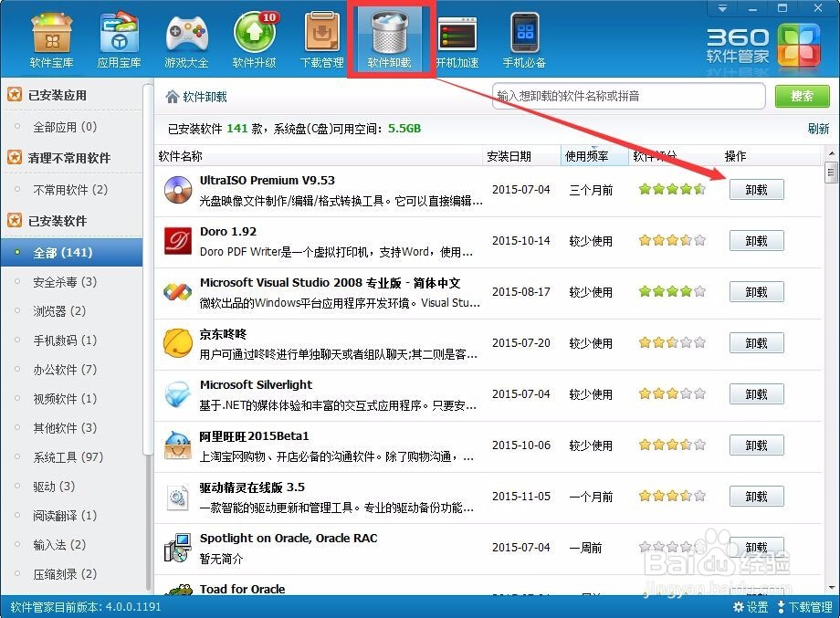Viewport: 840px width, 618px height.
Task: Click the 京东咚咚 yellow bell icon
Action: (178, 343)
